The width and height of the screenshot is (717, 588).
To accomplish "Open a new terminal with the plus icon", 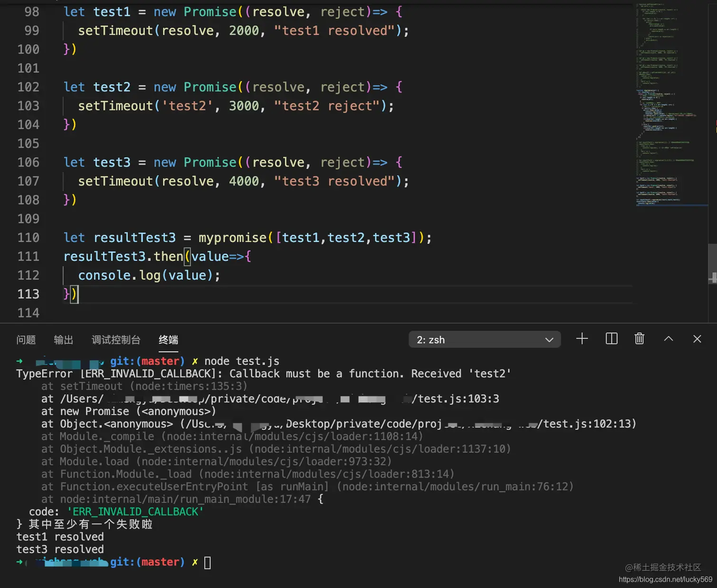I will click(582, 339).
